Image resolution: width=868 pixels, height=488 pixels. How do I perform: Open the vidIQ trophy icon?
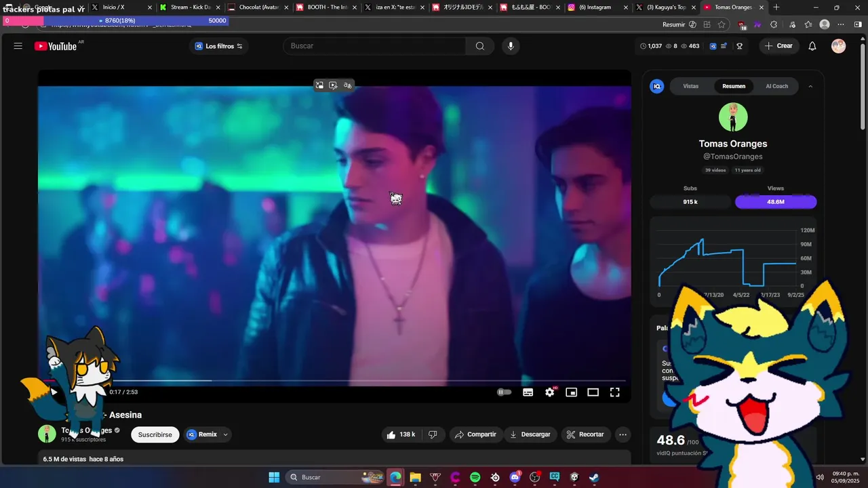(x=739, y=46)
